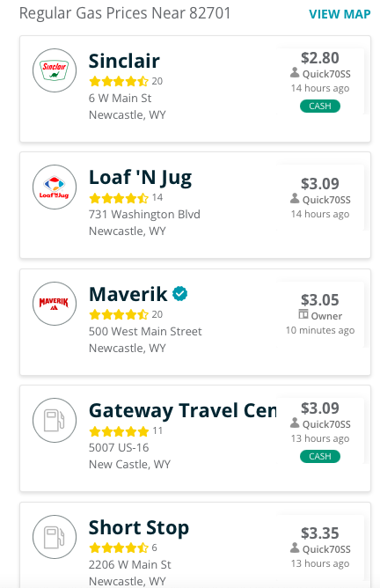Click the Loaf 'N Jug logo icon
Viewport: 380px width, 588px height.
pos(55,187)
